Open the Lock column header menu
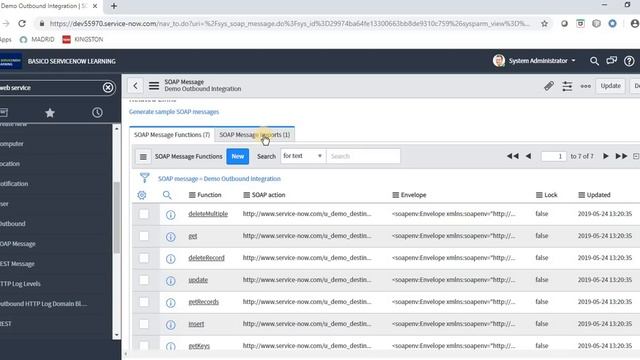Viewport: 640px width, 360px height. click(539, 195)
